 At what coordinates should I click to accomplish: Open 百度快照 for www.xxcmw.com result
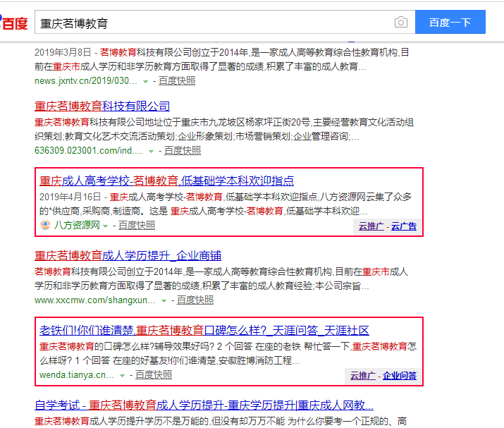click(195, 300)
